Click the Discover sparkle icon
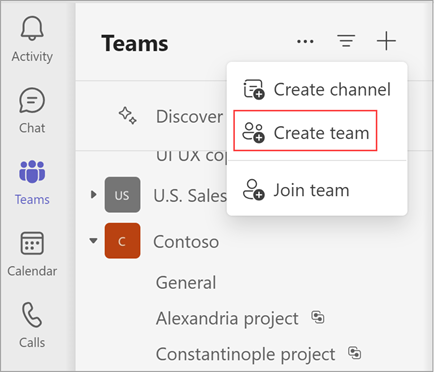This screenshot has height=373, width=435. [127, 116]
